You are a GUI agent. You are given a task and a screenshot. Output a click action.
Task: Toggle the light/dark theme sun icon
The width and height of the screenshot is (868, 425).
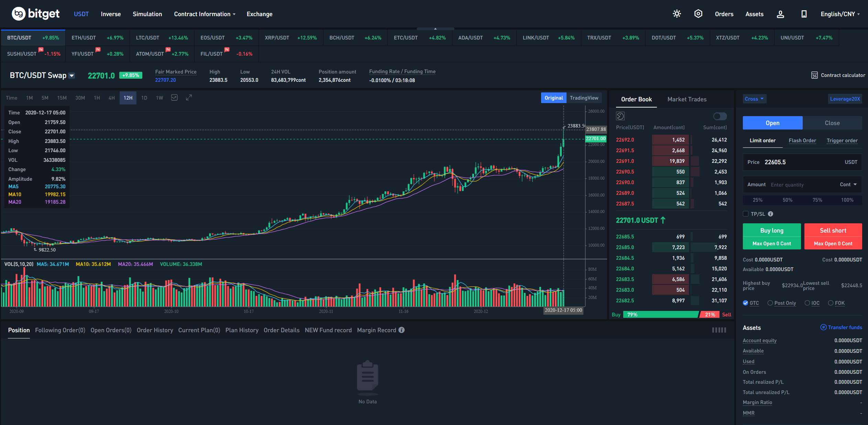677,14
